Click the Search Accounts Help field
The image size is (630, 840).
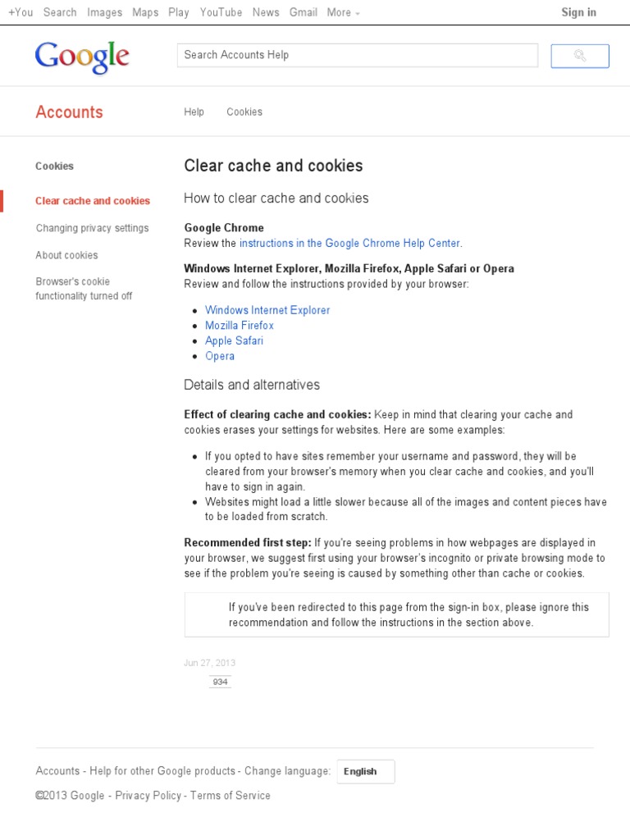(358, 55)
